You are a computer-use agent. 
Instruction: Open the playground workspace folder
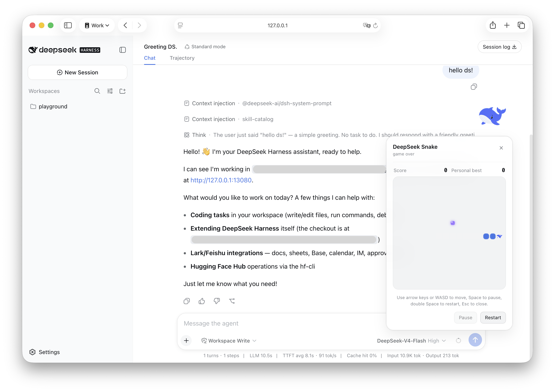click(x=49, y=107)
